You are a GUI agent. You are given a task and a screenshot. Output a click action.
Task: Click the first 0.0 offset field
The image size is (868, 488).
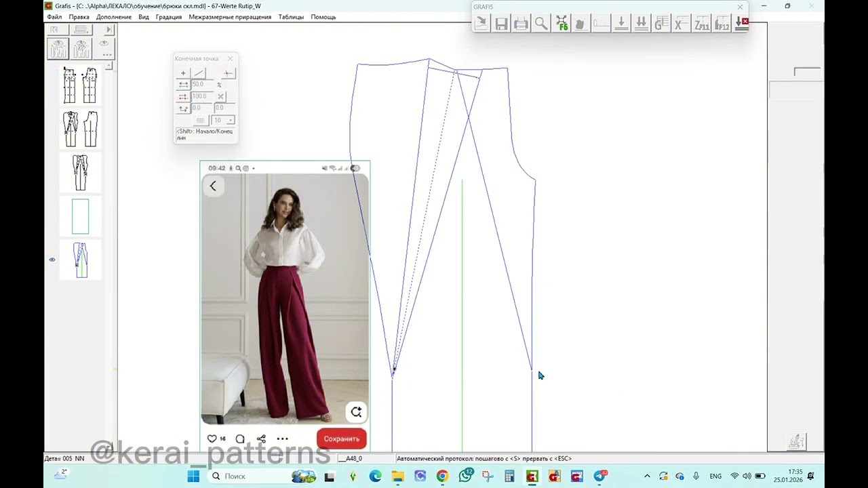point(201,108)
